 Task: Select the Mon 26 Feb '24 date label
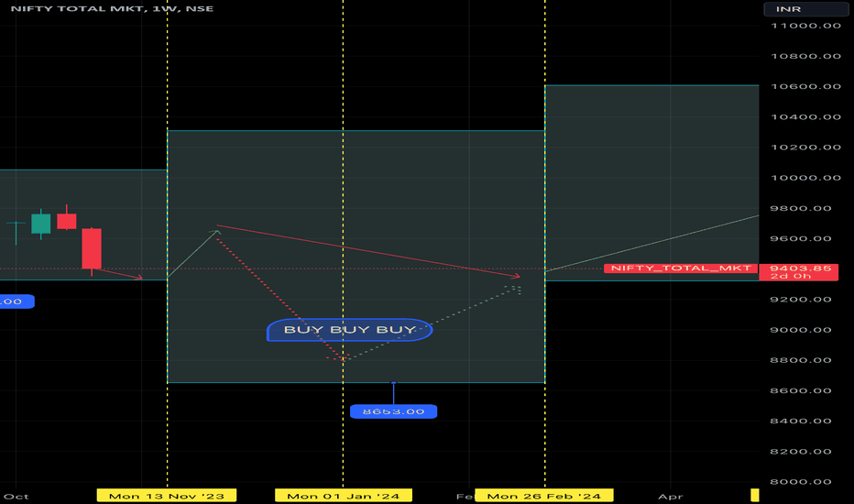[544, 496]
